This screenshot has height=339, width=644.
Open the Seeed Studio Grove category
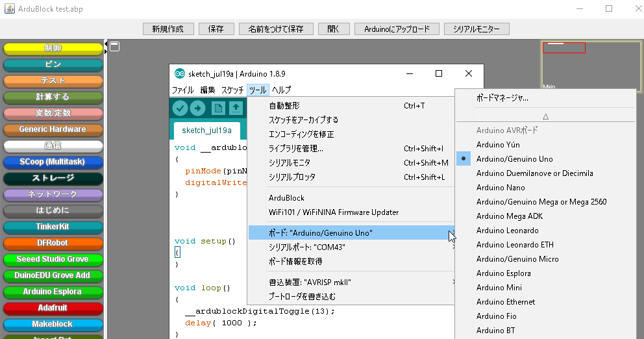click(53, 259)
